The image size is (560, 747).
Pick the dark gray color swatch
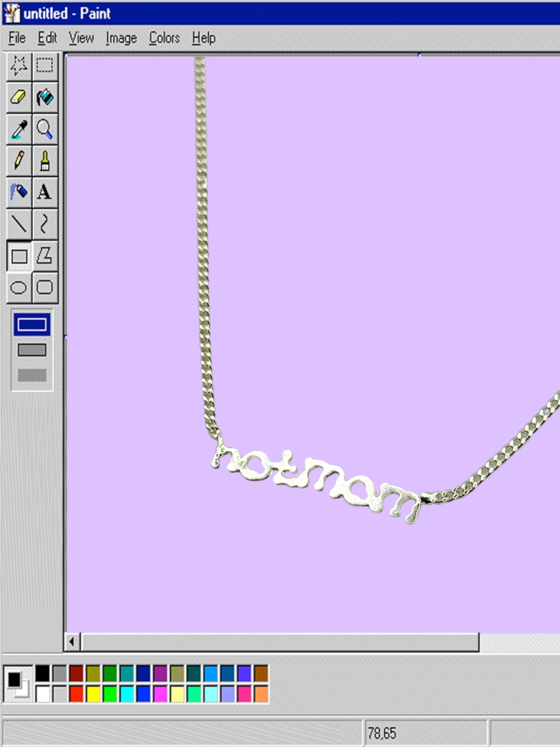(59, 674)
